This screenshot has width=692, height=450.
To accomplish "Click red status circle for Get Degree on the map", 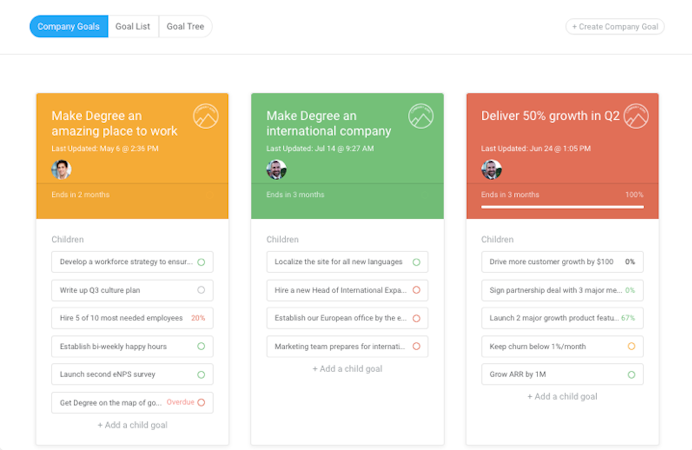I will click(x=201, y=402).
